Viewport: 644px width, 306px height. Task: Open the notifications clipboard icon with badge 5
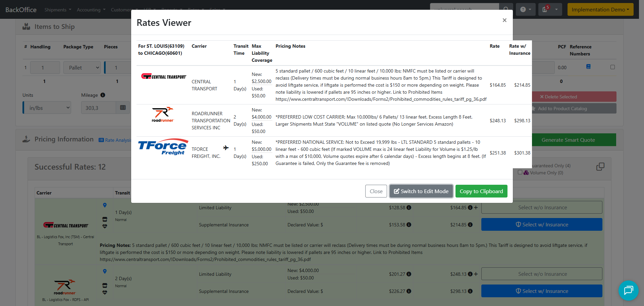545,9
